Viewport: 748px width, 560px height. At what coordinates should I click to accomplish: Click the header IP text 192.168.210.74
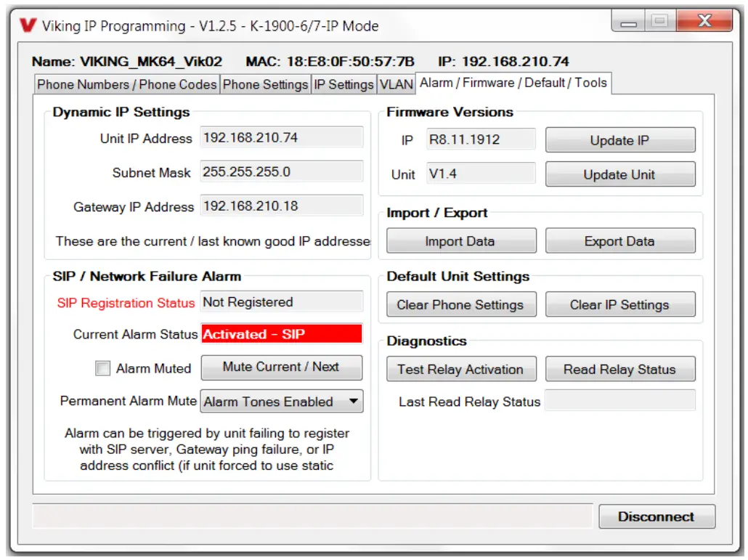[515, 62]
